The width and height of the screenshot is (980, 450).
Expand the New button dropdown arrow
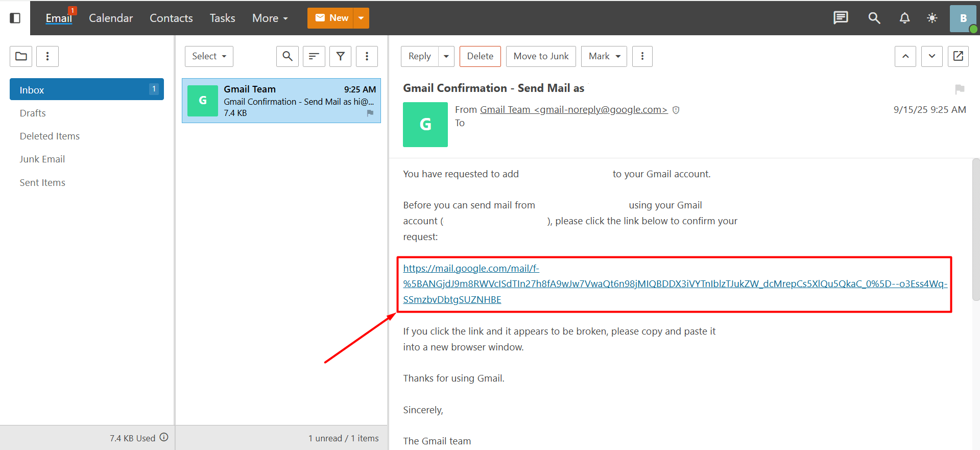click(x=361, y=18)
